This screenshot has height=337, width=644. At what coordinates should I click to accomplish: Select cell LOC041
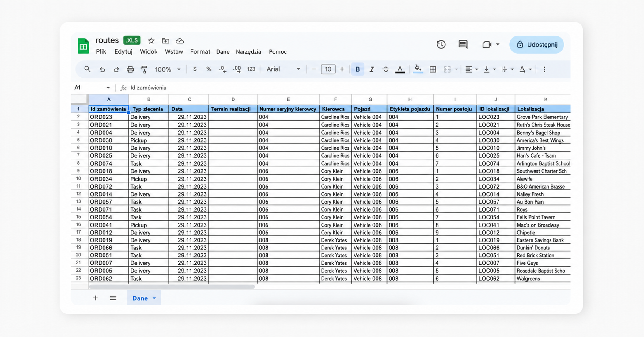click(496, 225)
